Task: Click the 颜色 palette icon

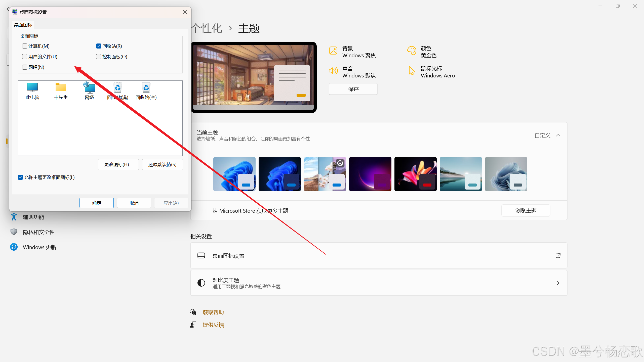Action: click(412, 51)
